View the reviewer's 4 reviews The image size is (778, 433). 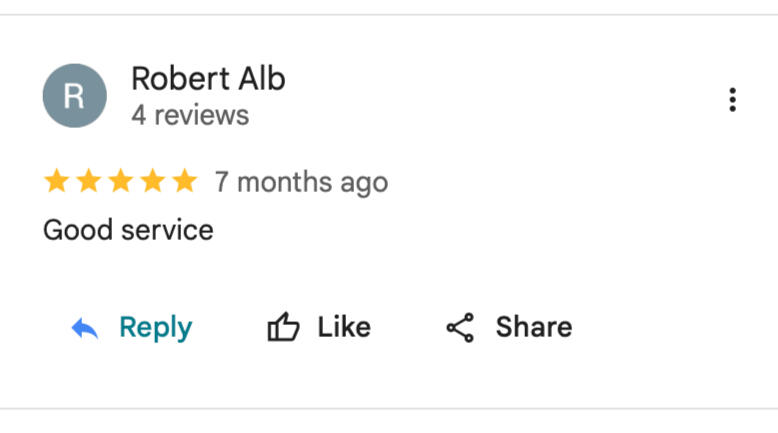(190, 116)
